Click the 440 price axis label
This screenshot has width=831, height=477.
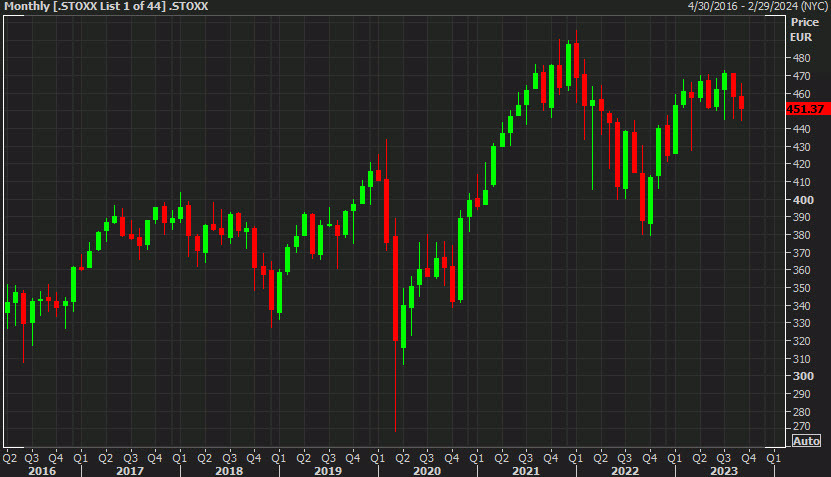click(x=802, y=129)
